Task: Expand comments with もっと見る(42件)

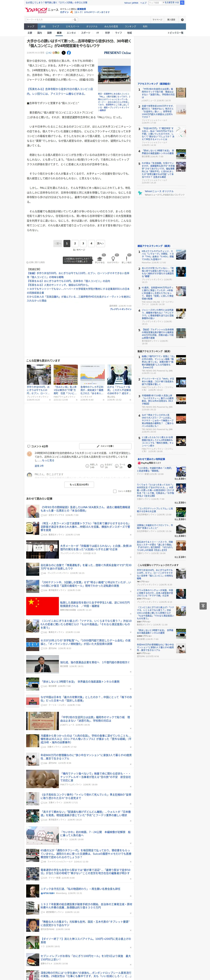Action: coord(79,484)
